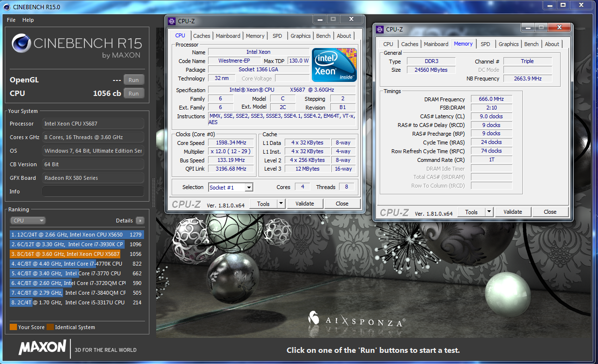The image size is (598, 364).
Task: Click Validate in the CPU-Z CPU window
Action: pos(305,204)
